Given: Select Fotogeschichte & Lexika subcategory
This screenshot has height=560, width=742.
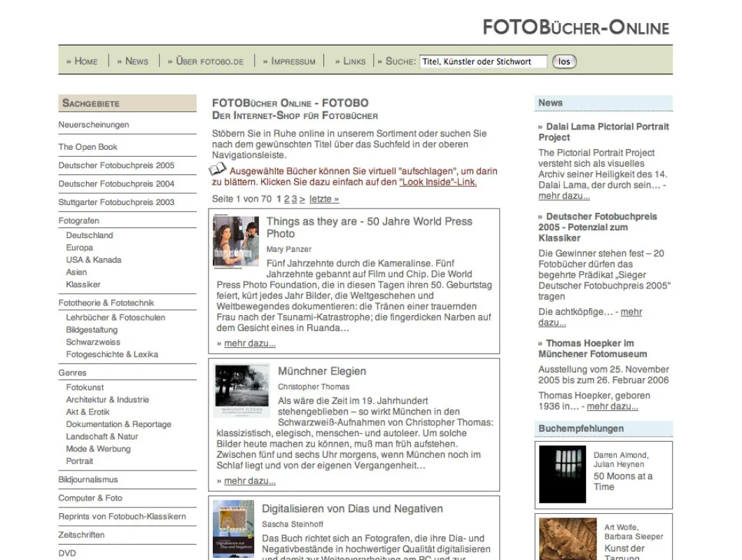Looking at the screenshot, I should click(112, 355).
